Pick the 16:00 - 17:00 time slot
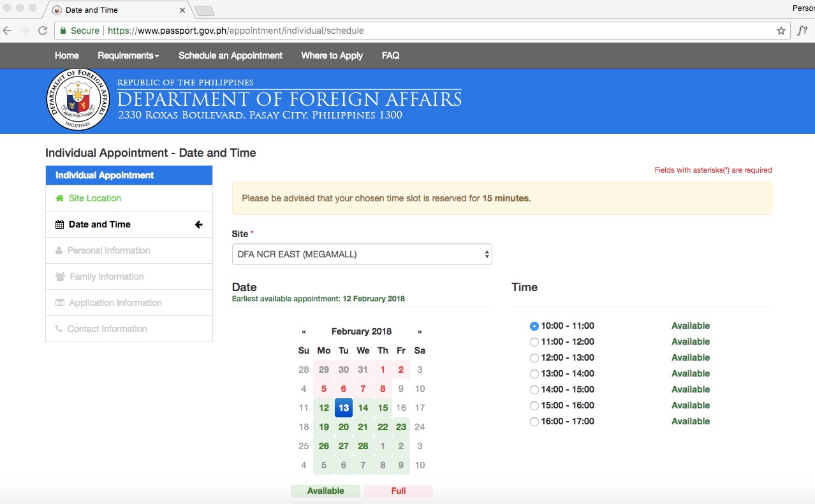The height and width of the screenshot is (504, 815). pos(534,421)
